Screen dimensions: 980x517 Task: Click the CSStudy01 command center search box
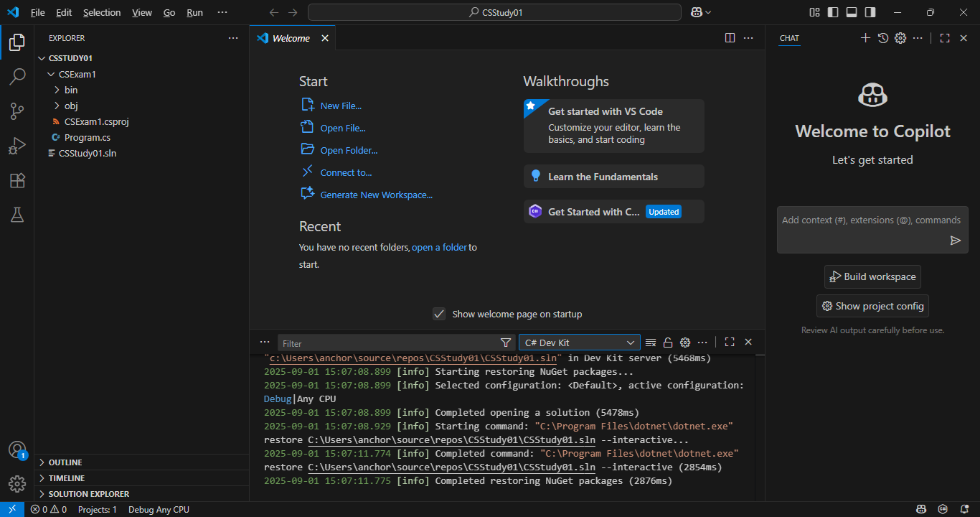click(494, 12)
